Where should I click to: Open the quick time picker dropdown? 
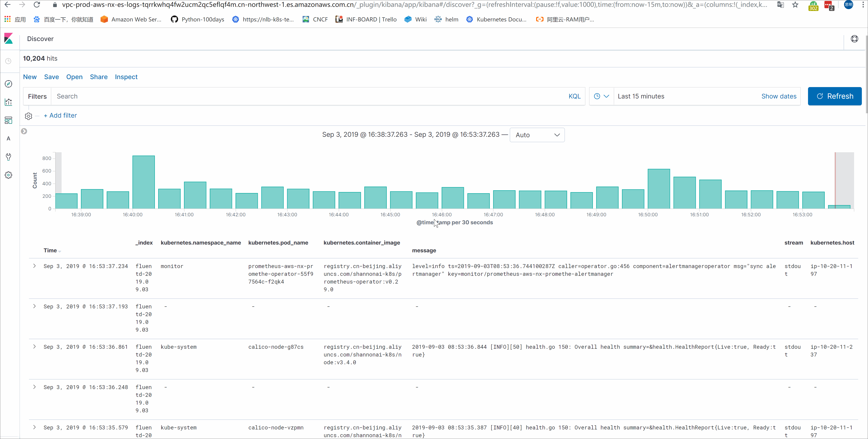click(x=601, y=96)
